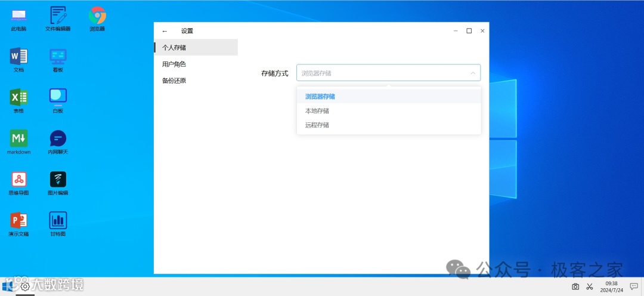Click the taskbar scissors snip icon
This screenshot has height=296, width=644.
click(x=590, y=286)
